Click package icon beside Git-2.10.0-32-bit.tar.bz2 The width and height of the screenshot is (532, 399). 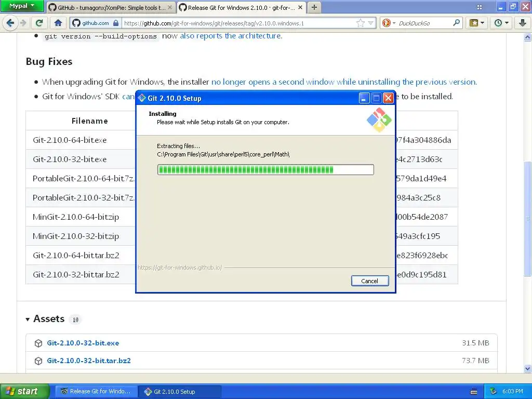click(38, 361)
